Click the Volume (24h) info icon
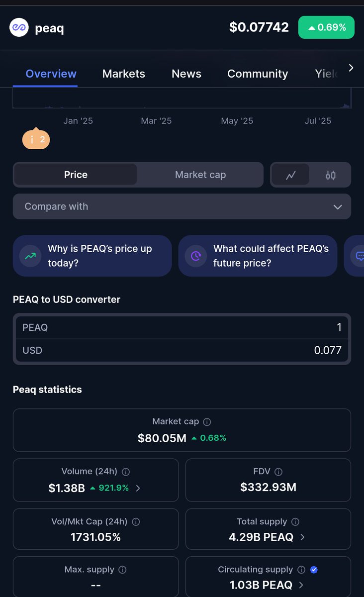Image resolution: width=364 pixels, height=597 pixels. point(126,472)
